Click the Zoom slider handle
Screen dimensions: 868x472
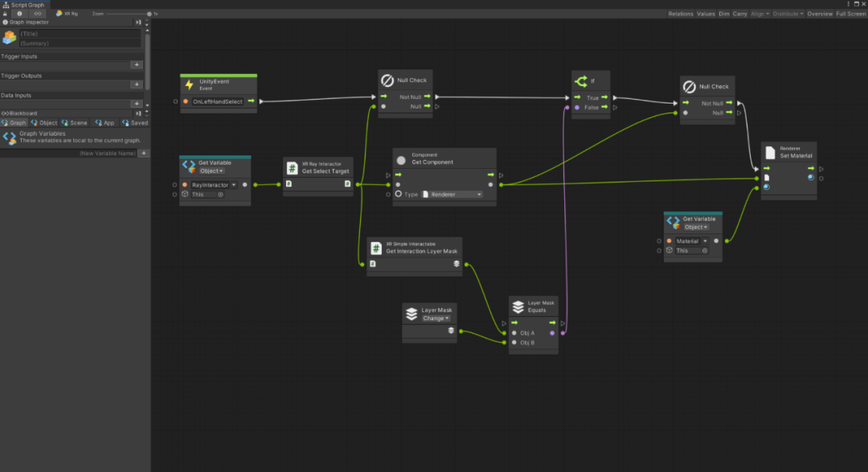[x=149, y=14]
